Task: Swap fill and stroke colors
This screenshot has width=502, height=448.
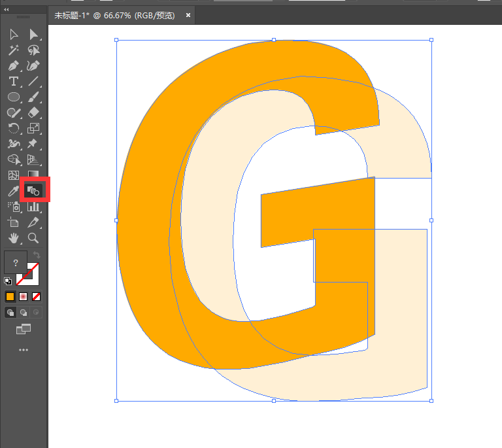Action: coord(37,255)
